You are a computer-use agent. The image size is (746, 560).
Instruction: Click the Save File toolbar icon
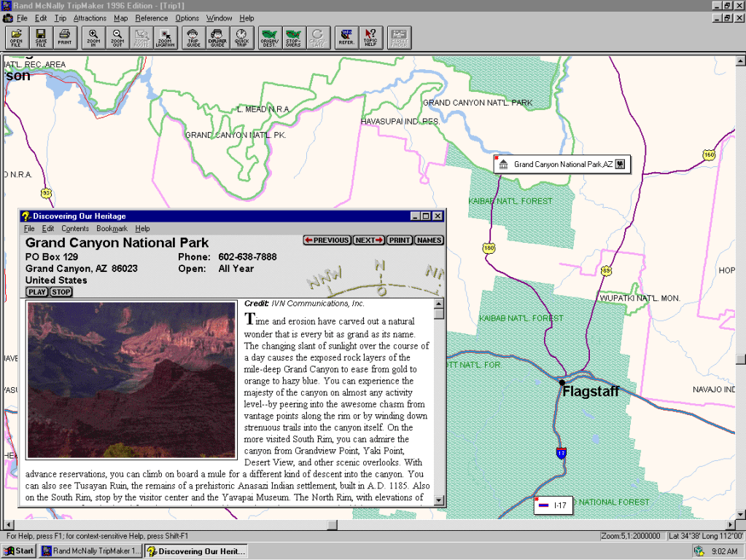pos(41,37)
